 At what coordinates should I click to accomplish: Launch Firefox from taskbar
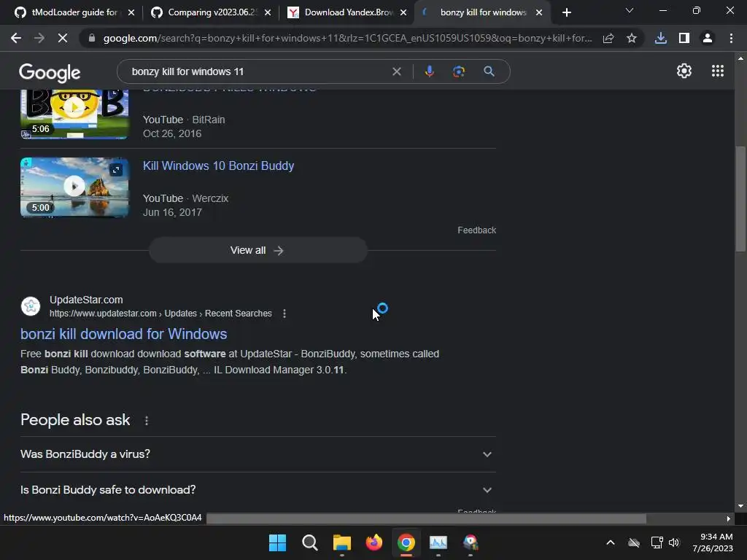pos(374,542)
